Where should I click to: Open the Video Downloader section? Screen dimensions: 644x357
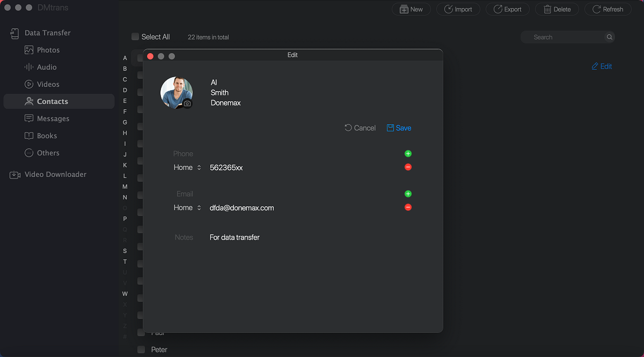pos(55,174)
